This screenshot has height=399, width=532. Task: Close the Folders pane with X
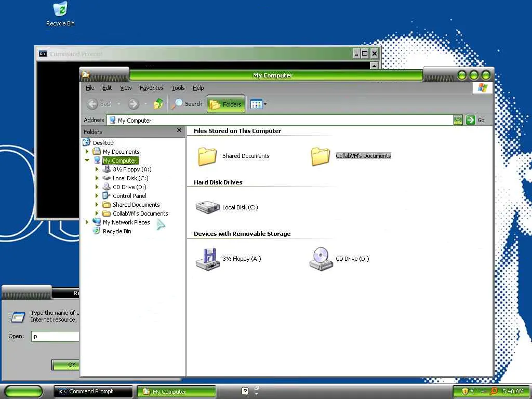click(179, 130)
